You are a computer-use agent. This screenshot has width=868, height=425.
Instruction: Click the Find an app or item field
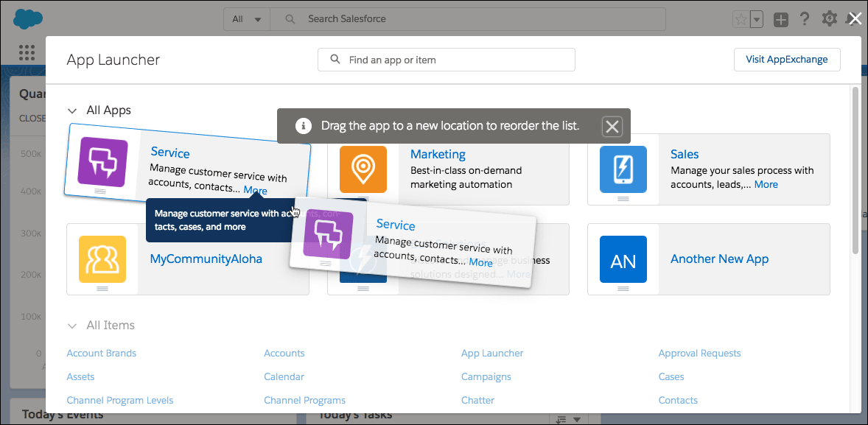(x=447, y=60)
